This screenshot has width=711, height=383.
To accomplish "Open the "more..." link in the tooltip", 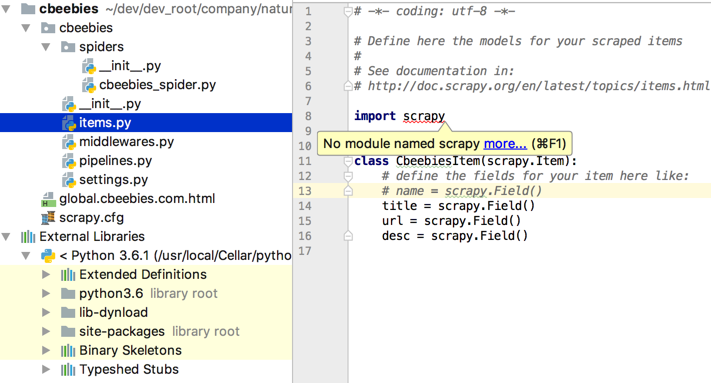I will 505,144.
